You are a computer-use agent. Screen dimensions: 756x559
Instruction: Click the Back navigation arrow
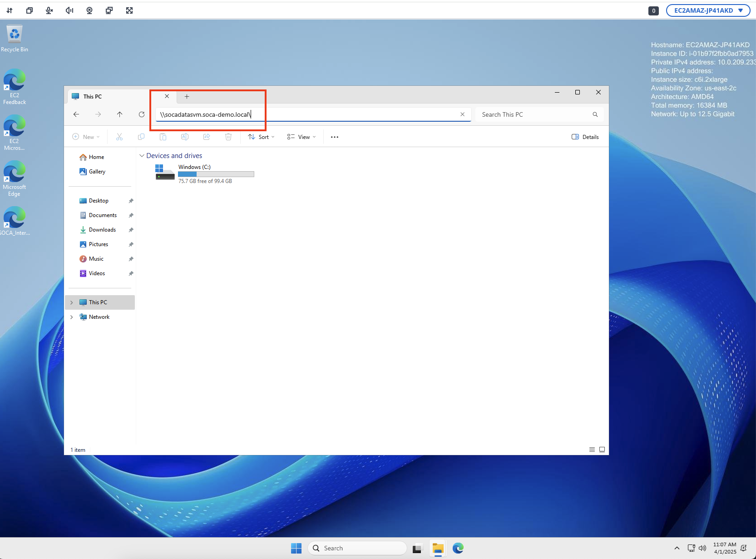(x=76, y=114)
